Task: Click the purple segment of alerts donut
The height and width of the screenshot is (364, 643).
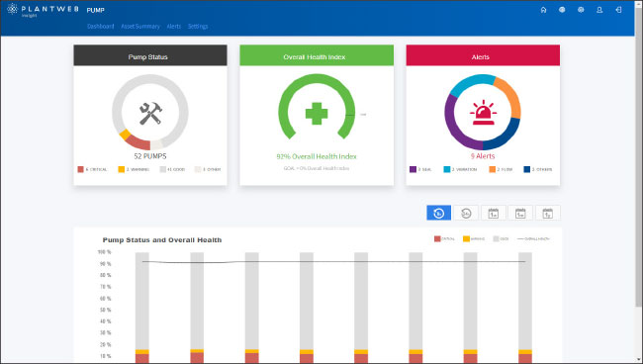Action: 452,125
